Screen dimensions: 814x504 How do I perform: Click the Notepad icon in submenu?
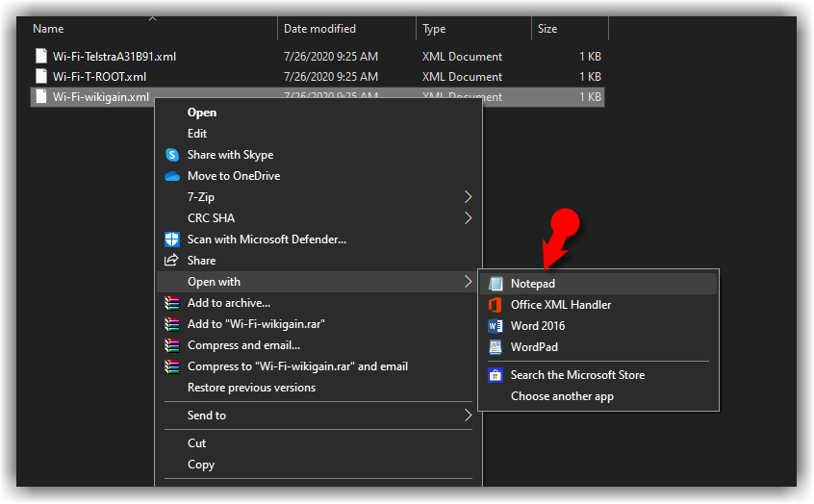tap(496, 284)
